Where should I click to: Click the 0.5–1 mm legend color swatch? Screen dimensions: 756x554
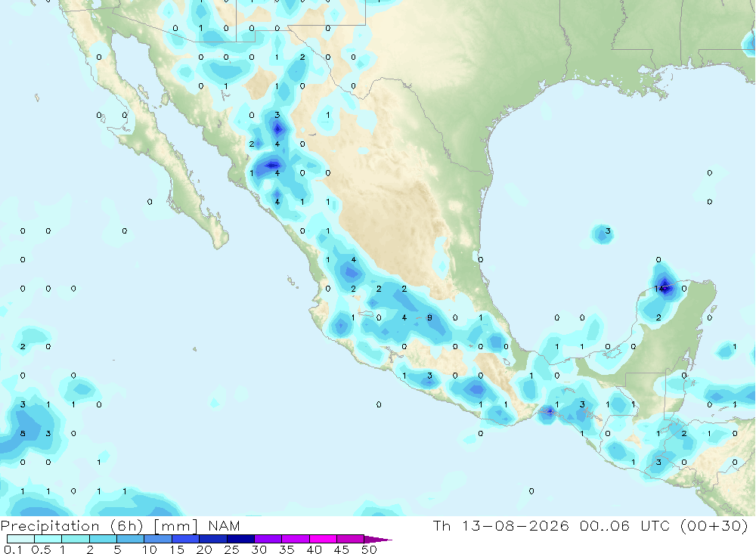48,539
